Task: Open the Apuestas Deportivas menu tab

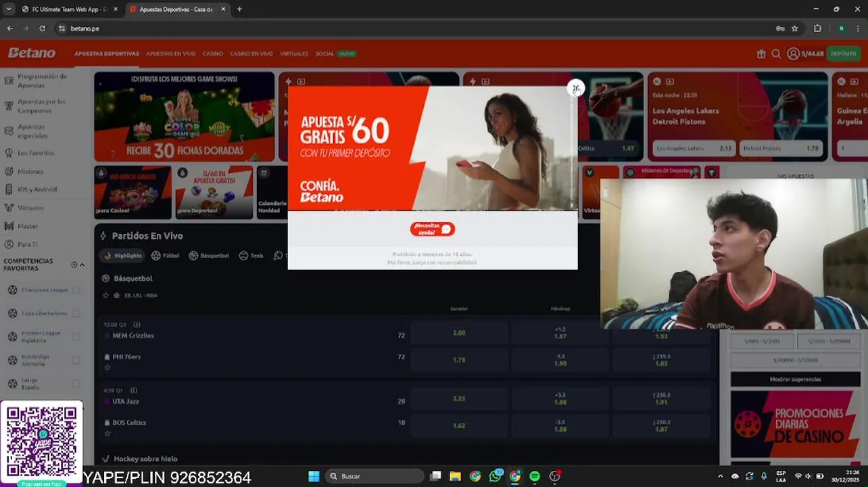Action: click(107, 53)
